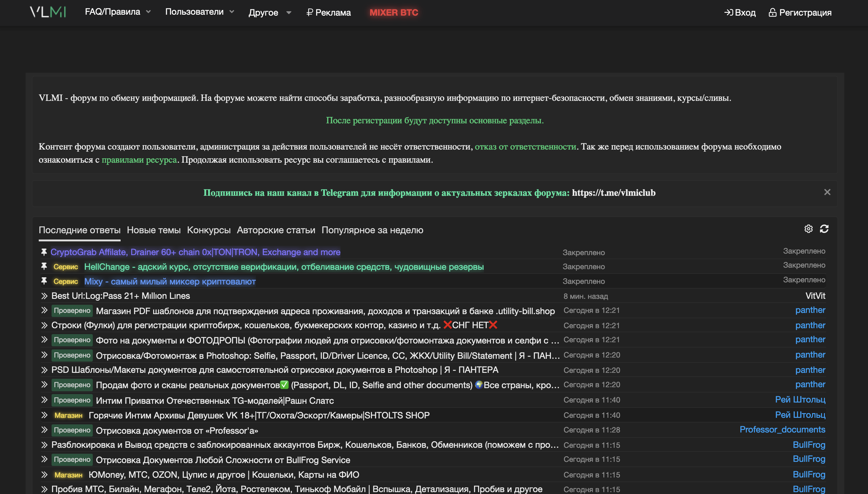Screen dimensions: 868x494
Task: Open the Популярное за неделю tab
Action: (372, 230)
